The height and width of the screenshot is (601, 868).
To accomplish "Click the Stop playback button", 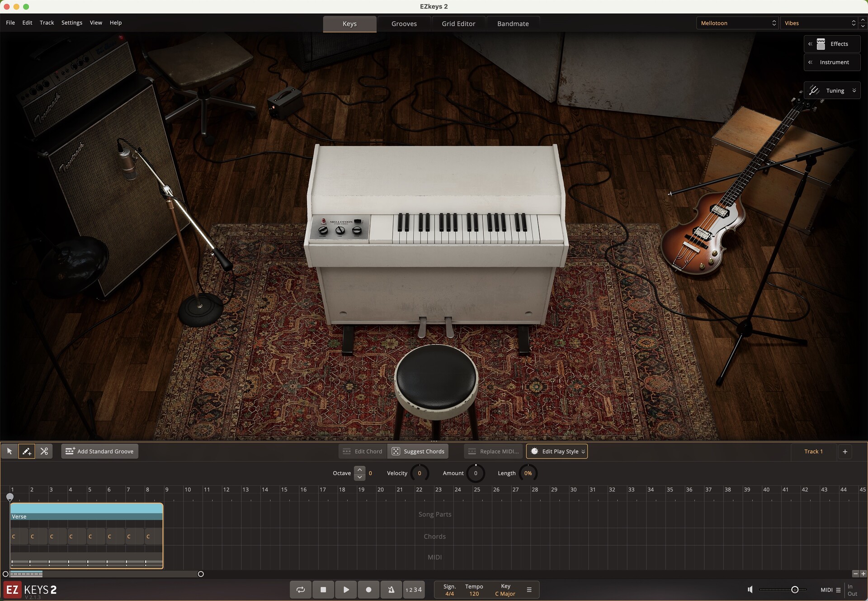I will 323,590.
